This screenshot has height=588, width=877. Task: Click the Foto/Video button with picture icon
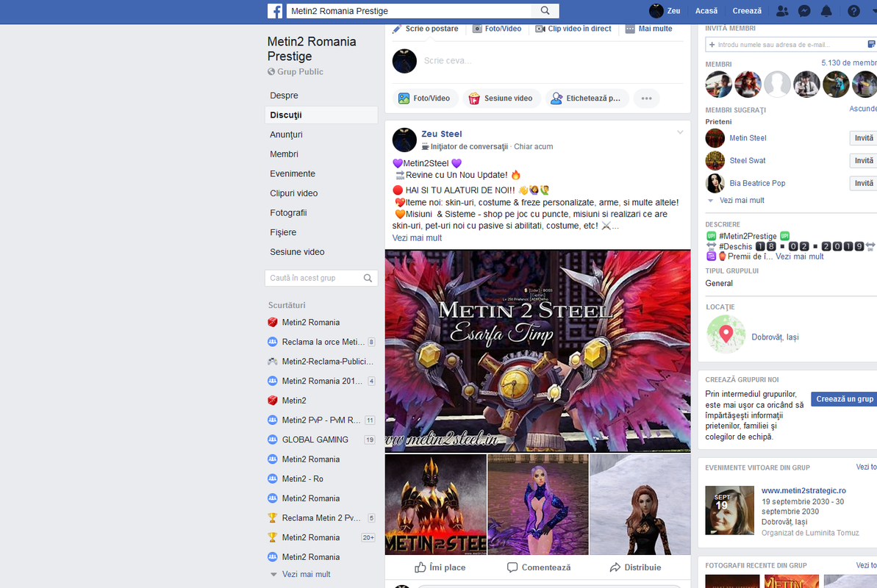click(x=424, y=98)
